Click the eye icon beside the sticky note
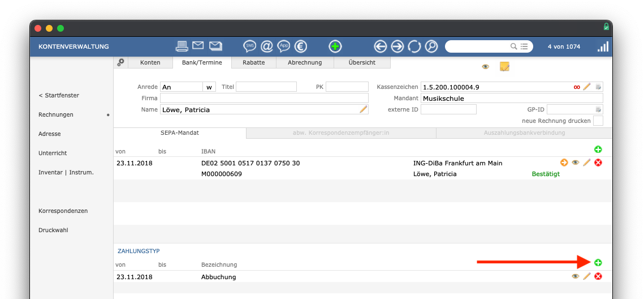The image size is (644, 299). tap(486, 67)
